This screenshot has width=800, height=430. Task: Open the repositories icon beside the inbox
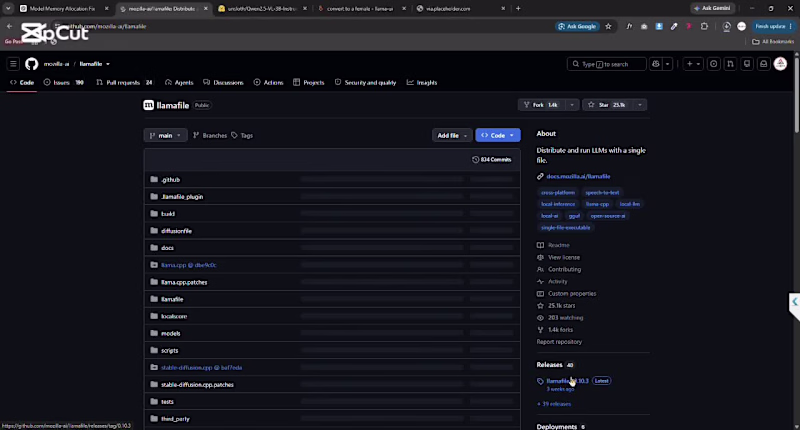747,64
